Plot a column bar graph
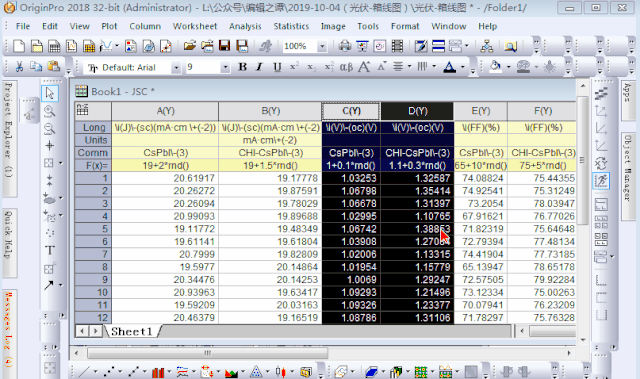This screenshot has height=379, width=640. point(158,372)
